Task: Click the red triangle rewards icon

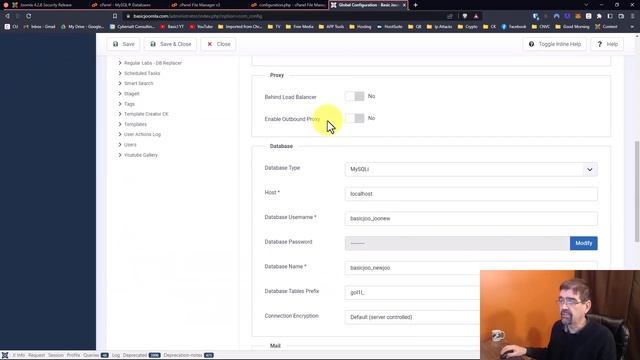Action: pos(476,16)
